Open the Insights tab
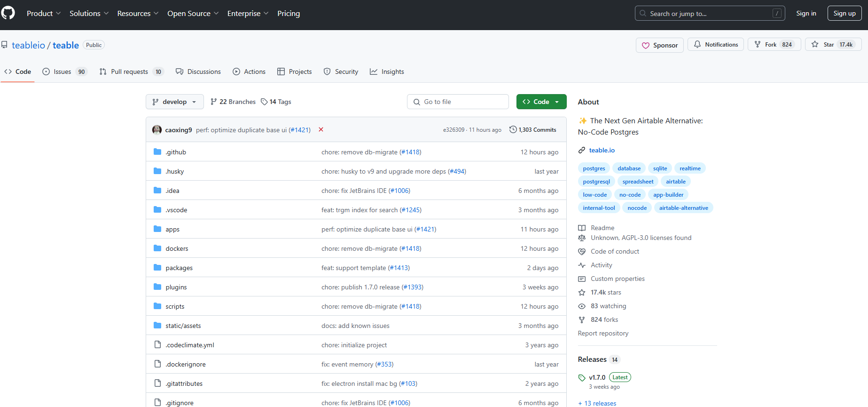The height and width of the screenshot is (407, 868). coord(387,72)
